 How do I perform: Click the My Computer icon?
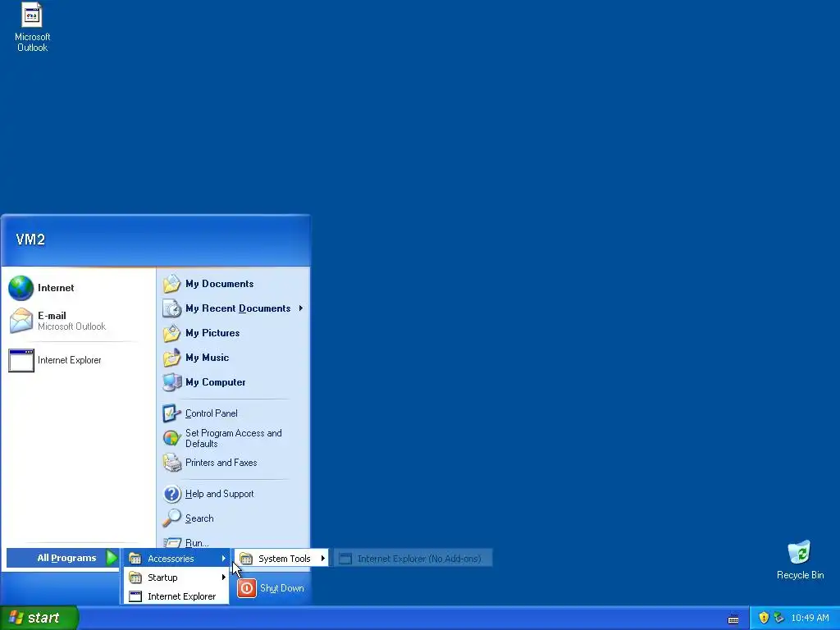[x=172, y=382]
